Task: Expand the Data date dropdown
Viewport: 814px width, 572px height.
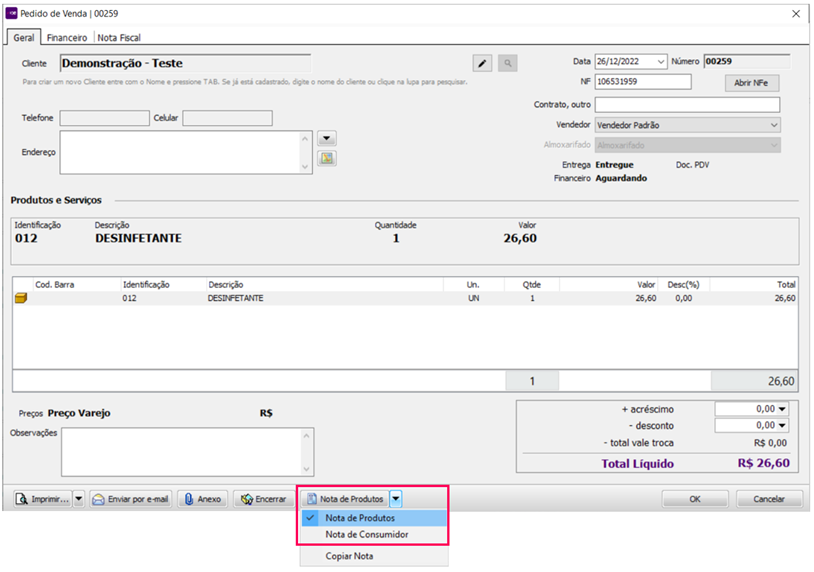Action: pyautogui.click(x=661, y=62)
